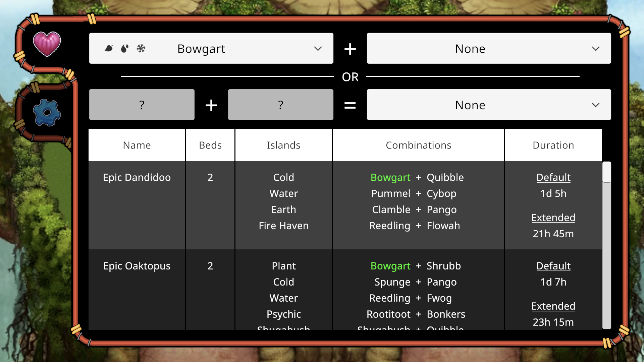Click the water droplet icon on Bowgart
The image size is (644, 362).
(125, 48)
